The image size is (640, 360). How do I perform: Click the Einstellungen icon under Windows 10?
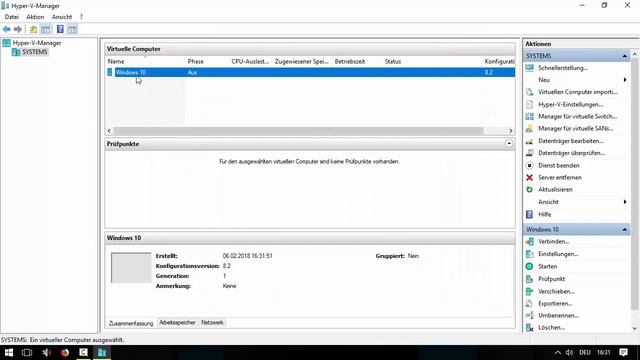[529, 254]
